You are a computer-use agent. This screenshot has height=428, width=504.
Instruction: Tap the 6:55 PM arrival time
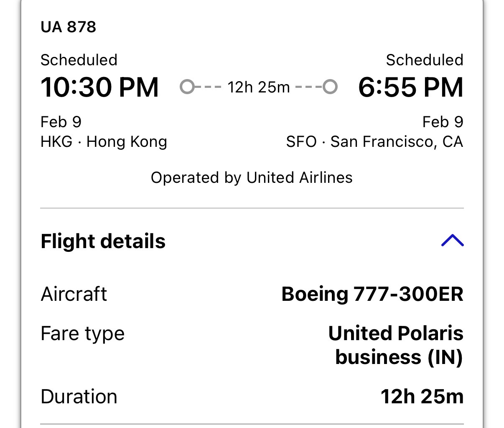pos(410,87)
